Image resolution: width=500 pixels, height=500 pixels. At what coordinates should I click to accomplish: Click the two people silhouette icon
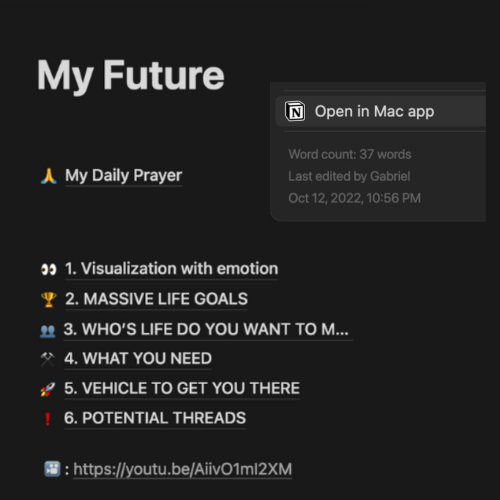(48, 331)
